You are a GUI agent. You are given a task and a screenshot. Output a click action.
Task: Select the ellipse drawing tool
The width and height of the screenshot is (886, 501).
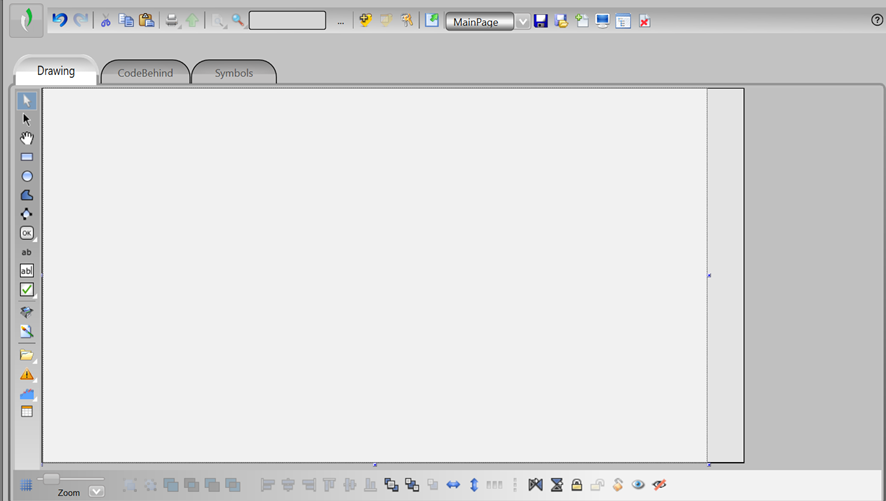(x=27, y=176)
